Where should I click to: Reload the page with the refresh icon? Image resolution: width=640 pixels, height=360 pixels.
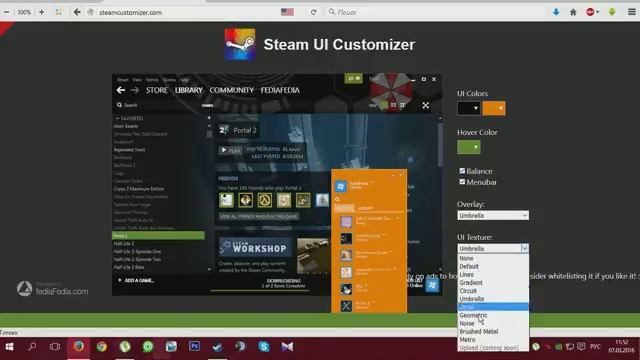(x=313, y=12)
